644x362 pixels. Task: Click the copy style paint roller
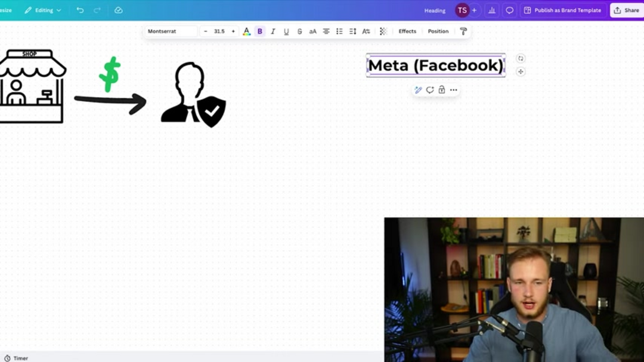[463, 32]
